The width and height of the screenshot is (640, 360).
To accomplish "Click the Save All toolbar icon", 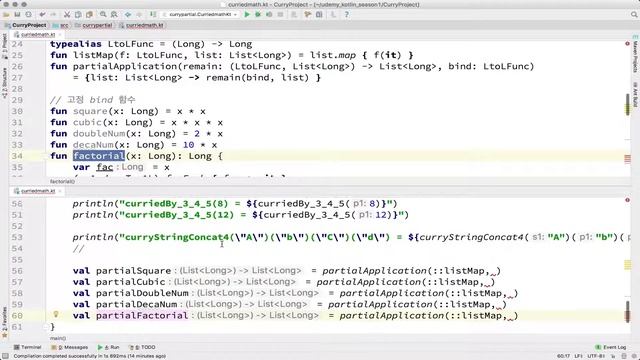I will click(x=17, y=15).
